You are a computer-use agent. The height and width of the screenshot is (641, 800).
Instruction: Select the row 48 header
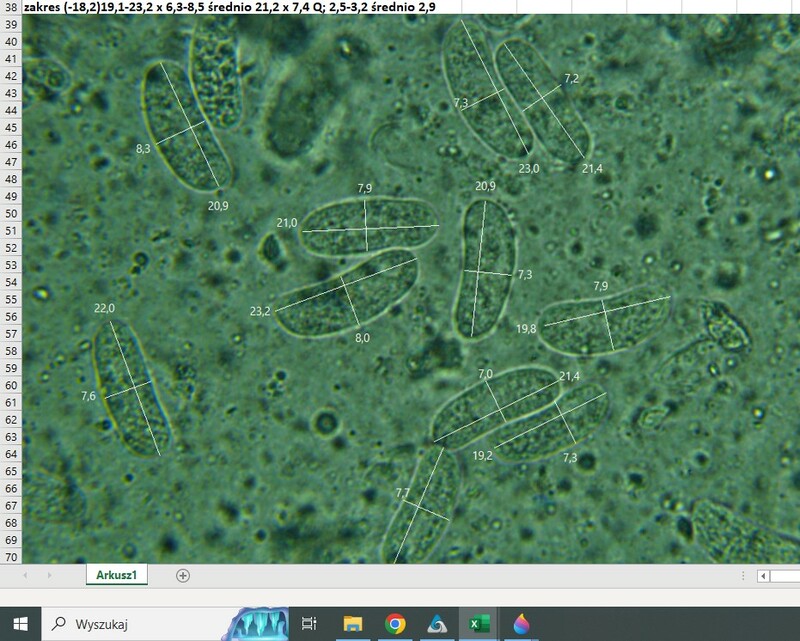[x=11, y=179]
